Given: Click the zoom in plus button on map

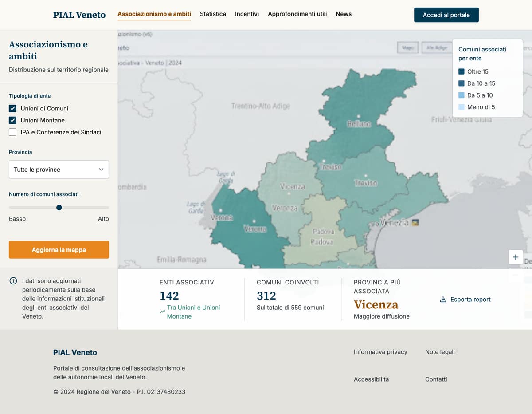Looking at the screenshot, I should pos(516,257).
